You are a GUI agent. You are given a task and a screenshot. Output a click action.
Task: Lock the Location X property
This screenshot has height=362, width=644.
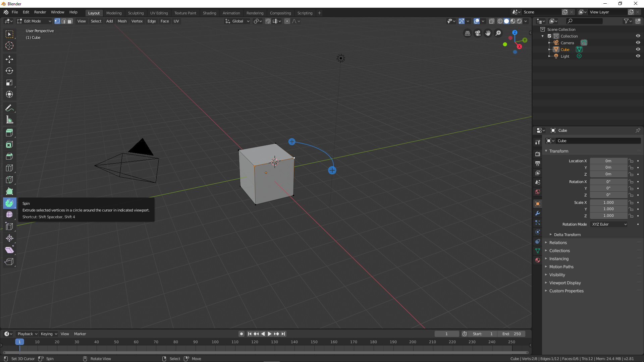[x=631, y=161]
